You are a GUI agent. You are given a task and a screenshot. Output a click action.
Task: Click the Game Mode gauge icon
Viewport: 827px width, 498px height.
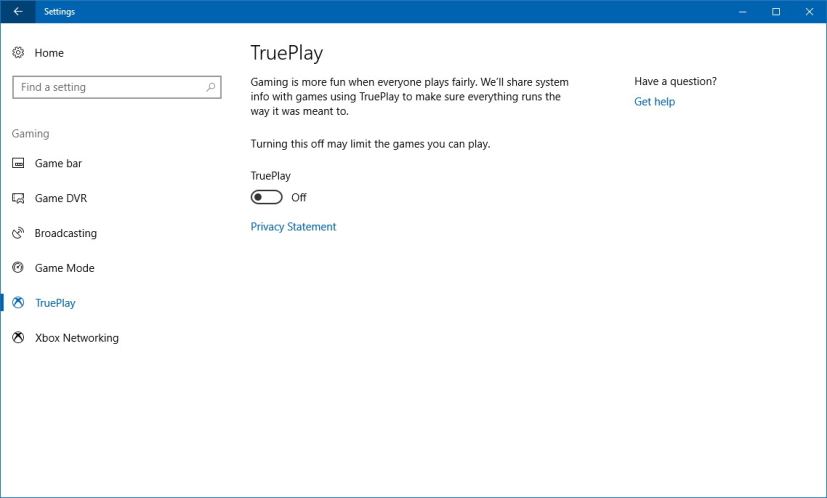coord(18,267)
